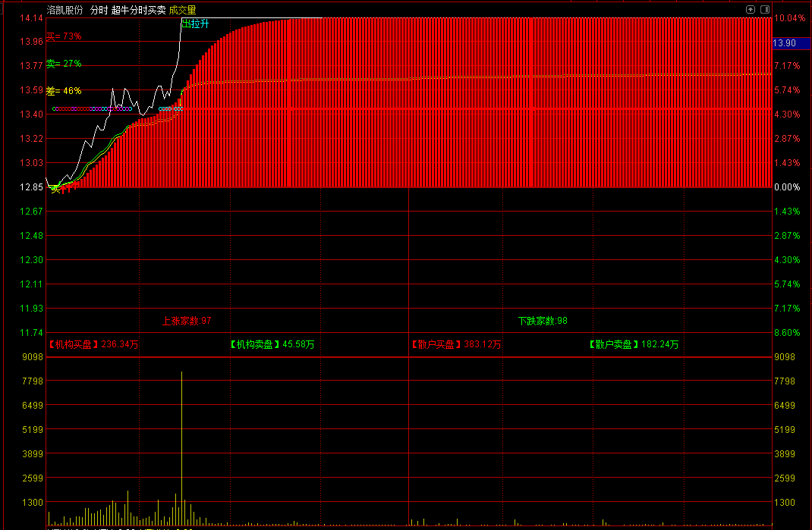Toggle the side panel icon at top-right
Image resolution: width=812 pixels, height=530 pixels.
[x=765, y=9]
